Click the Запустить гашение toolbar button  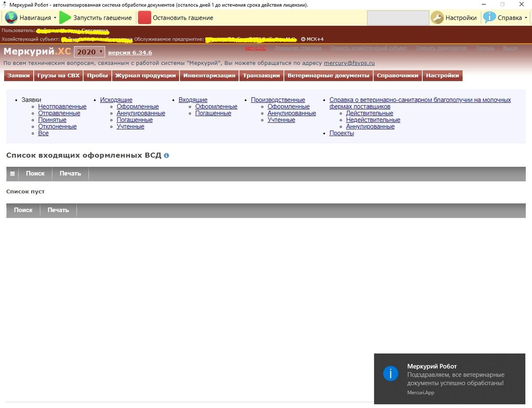96,18
